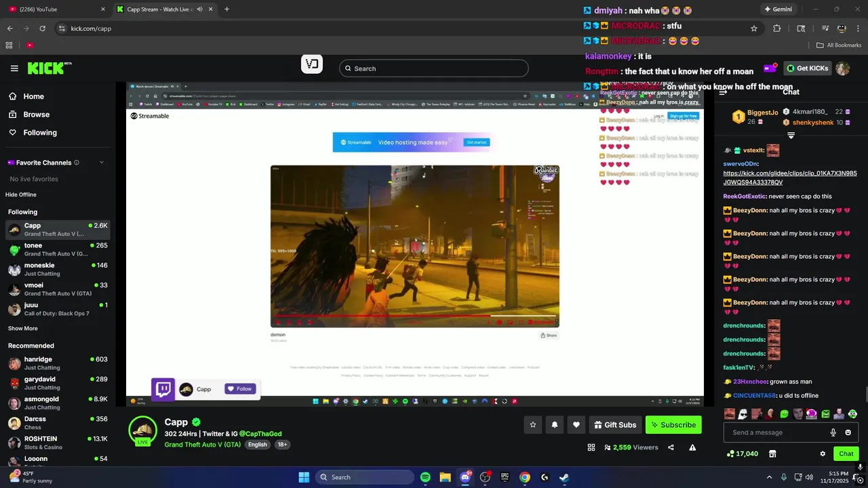
Task: Expand Show More followed channels
Action: click(23, 329)
